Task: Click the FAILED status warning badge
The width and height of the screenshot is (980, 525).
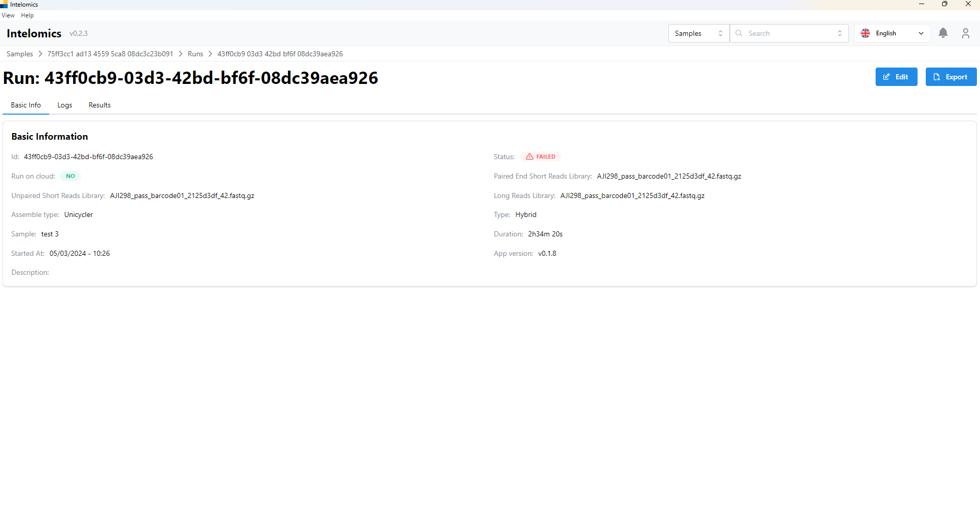Action: pyautogui.click(x=540, y=157)
